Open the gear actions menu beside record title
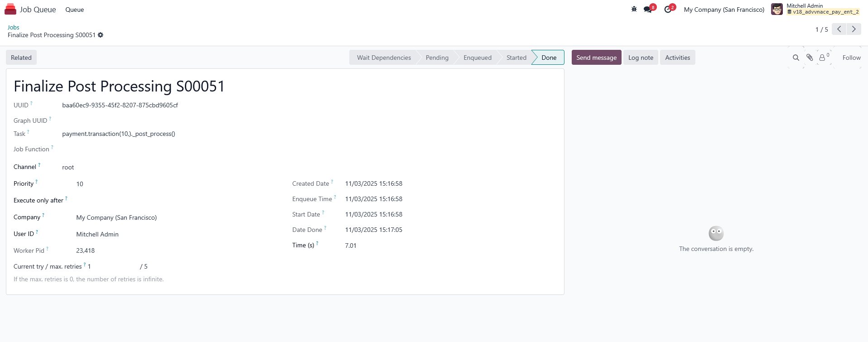Viewport: 868px width, 342px height. click(x=101, y=35)
